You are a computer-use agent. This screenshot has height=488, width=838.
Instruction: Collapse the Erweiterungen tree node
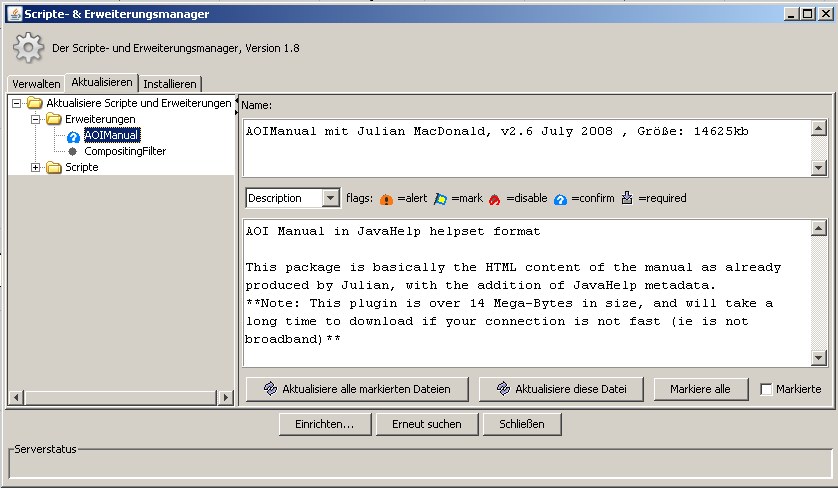[x=35, y=119]
